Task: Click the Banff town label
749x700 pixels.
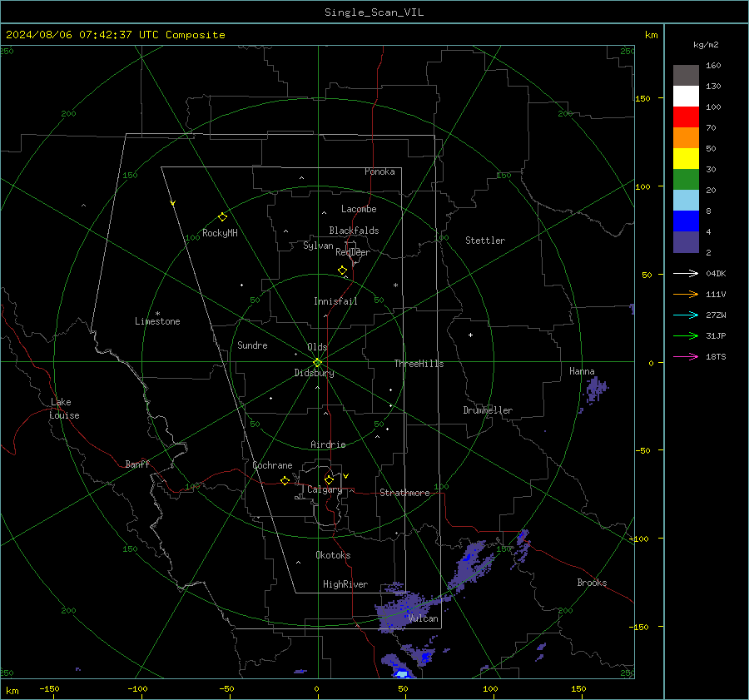Action: (137, 464)
